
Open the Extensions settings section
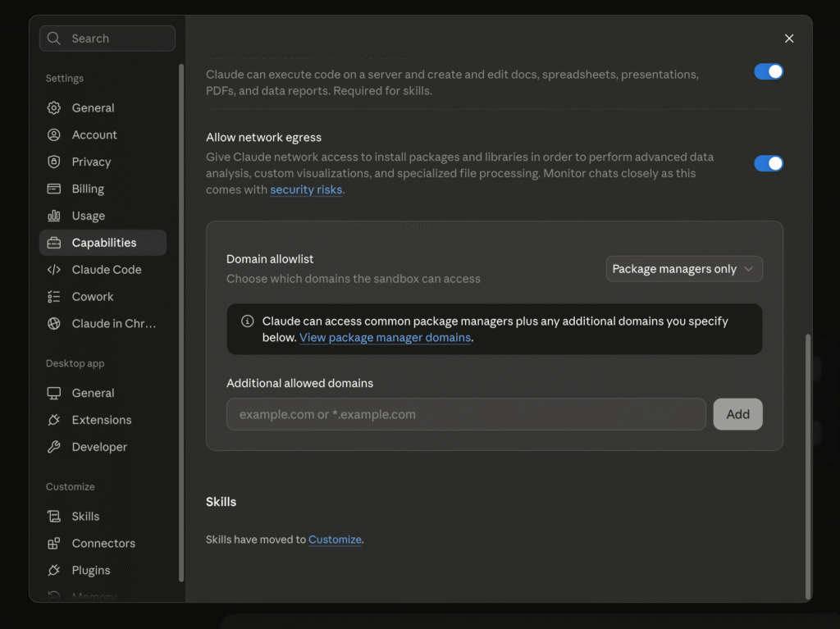103,420
